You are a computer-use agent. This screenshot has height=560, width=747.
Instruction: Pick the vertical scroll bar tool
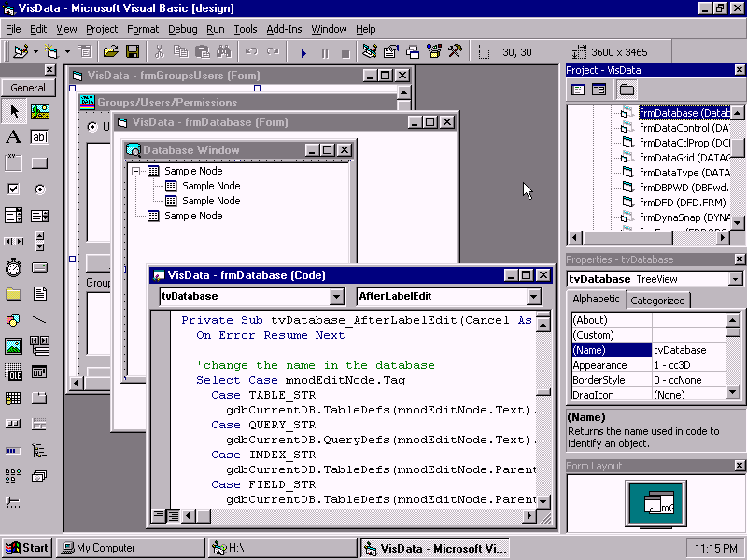[39, 242]
